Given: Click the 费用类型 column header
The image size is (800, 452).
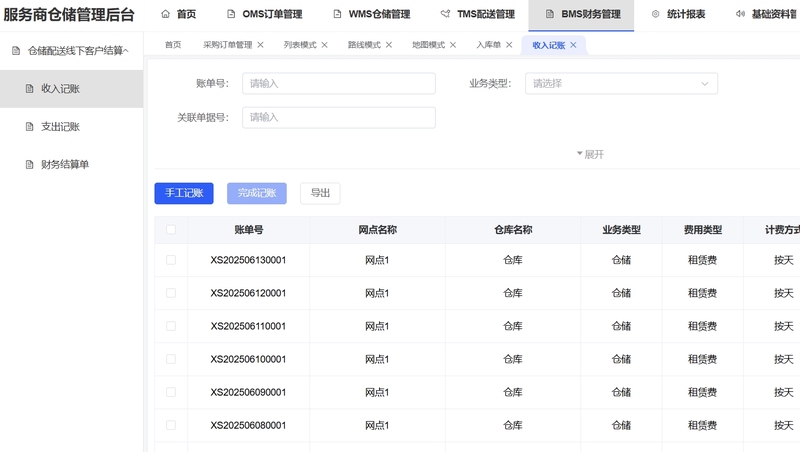Looking at the screenshot, I should click(x=703, y=230).
